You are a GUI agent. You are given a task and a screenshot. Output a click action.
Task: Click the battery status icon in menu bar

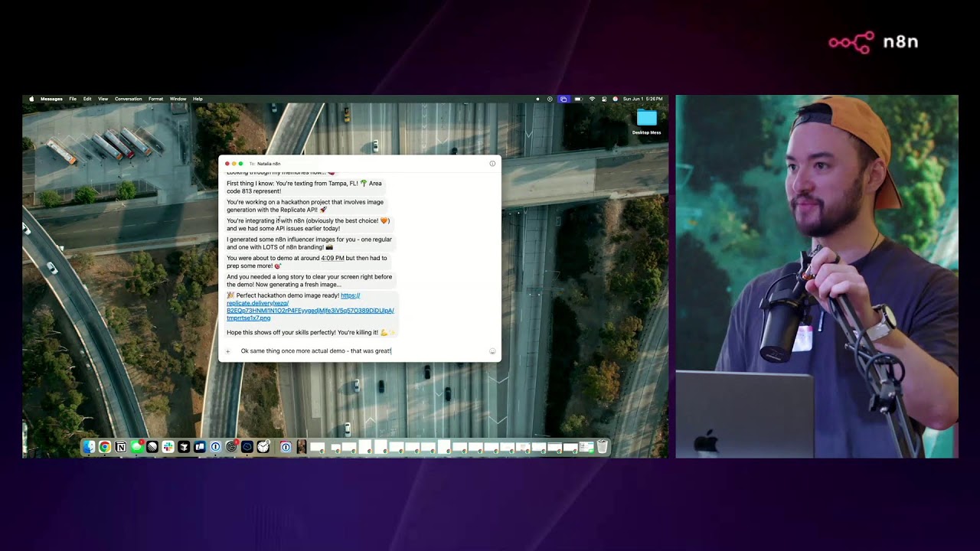coord(579,99)
